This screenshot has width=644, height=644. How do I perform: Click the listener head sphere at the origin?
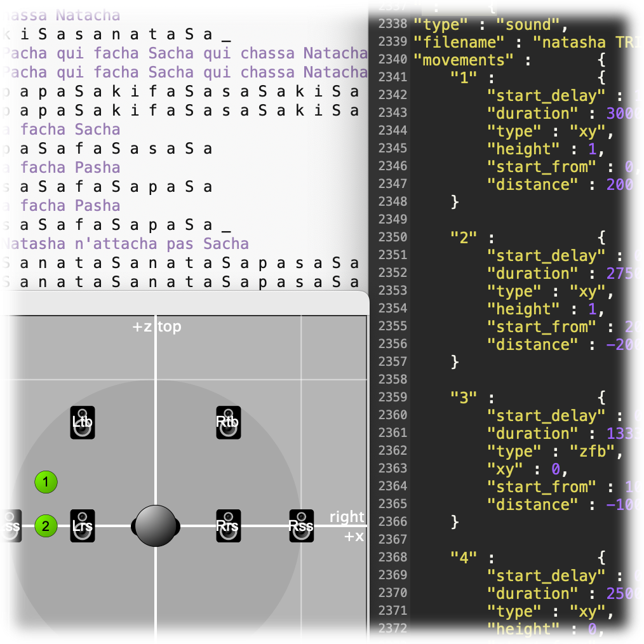coord(155,525)
